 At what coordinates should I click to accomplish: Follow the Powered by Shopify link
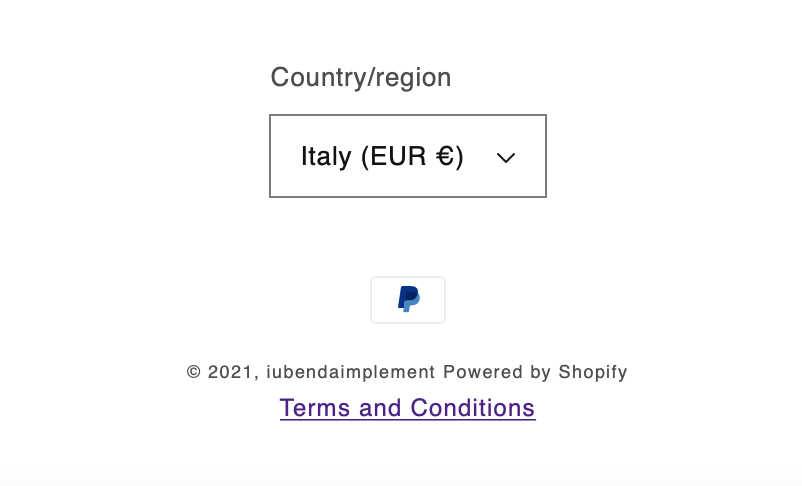point(535,372)
